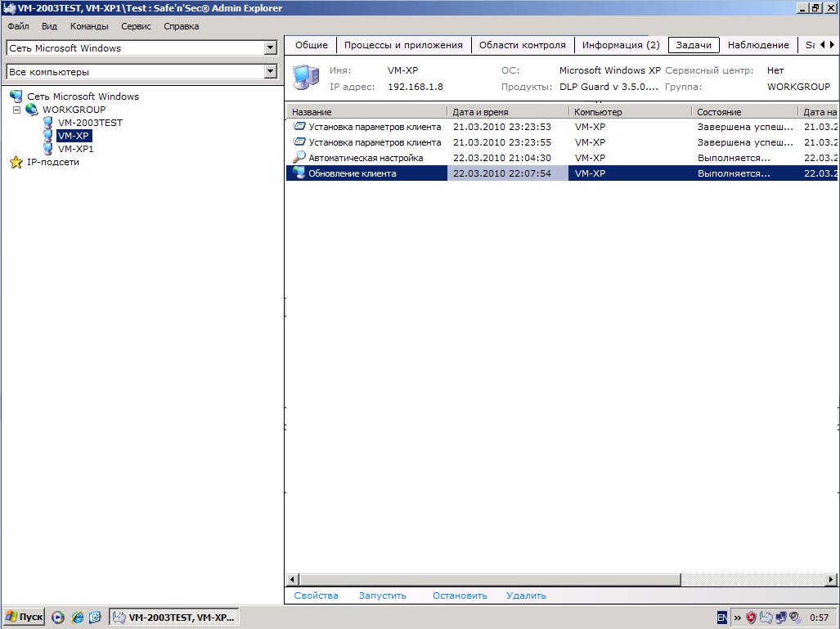Expand hidden tray icons chevron

click(x=737, y=618)
